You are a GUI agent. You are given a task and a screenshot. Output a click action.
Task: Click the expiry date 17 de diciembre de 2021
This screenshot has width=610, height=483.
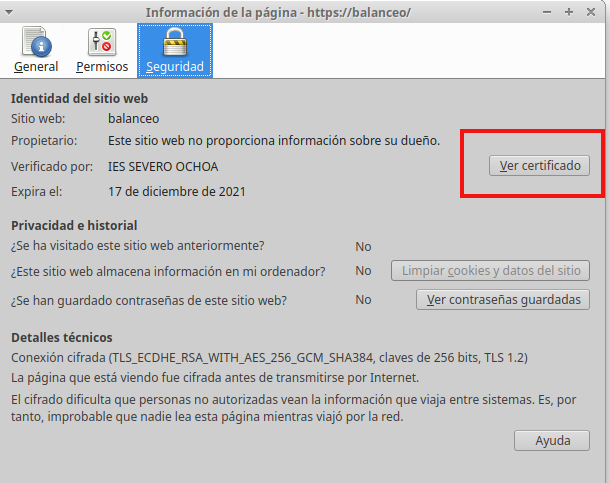coord(176,191)
